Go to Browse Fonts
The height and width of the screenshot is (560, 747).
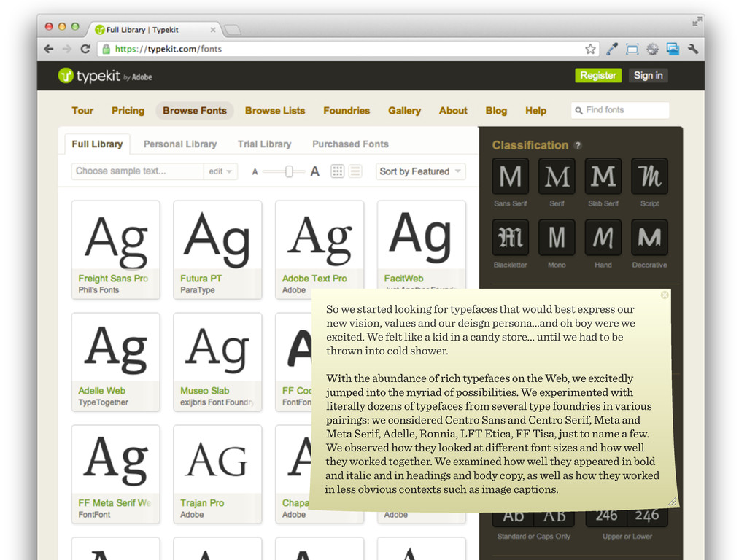tap(194, 111)
